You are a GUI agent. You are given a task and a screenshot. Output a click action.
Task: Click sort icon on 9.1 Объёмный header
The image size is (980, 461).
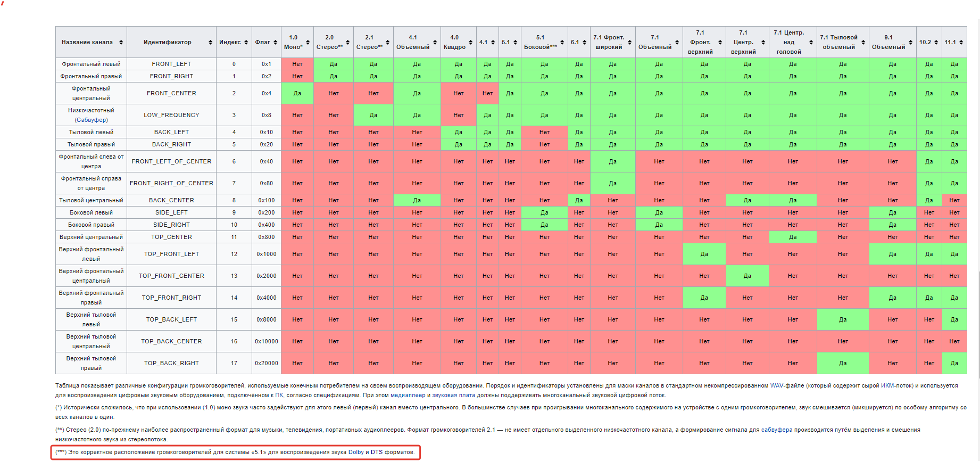[x=910, y=43]
